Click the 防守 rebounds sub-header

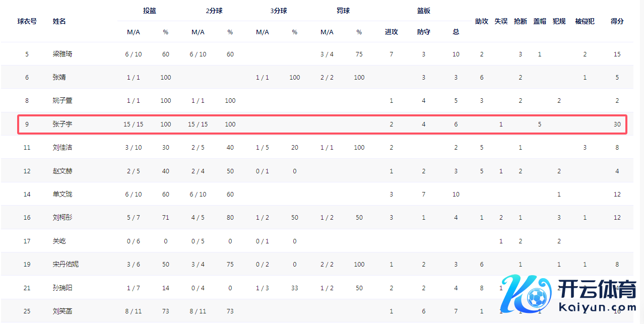click(424, 32)
